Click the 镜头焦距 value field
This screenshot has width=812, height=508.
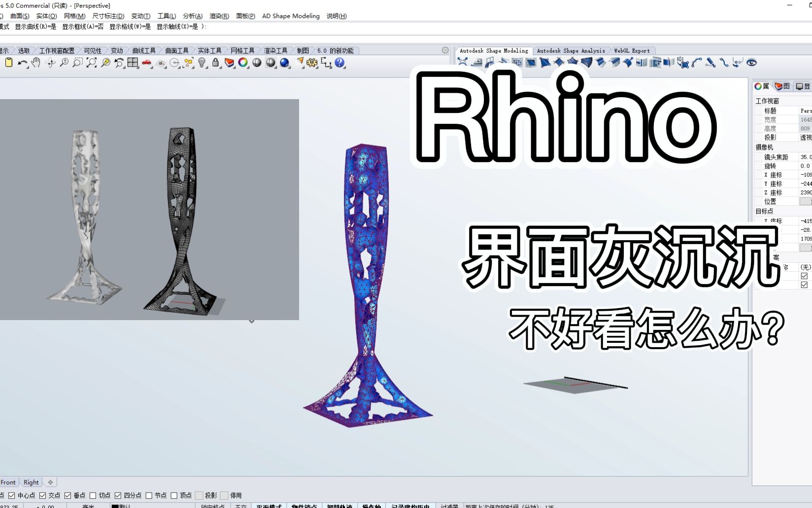pos(805,157)
